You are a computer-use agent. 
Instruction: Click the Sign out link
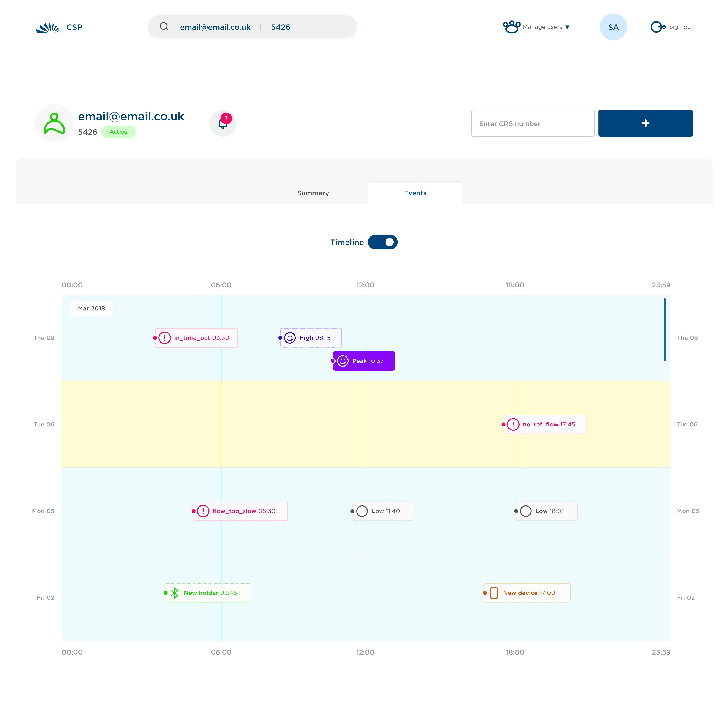click(681, 27)
